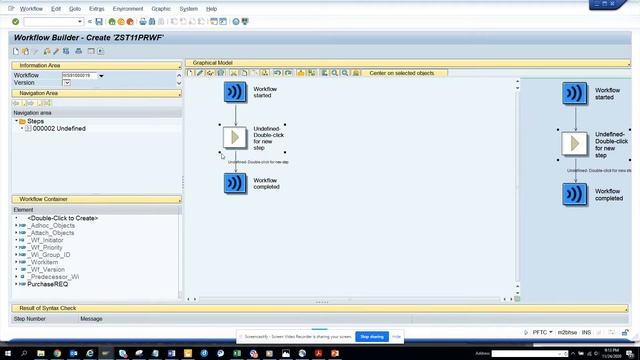Open the PFTC status bar dropdown
Screen dimensions: 640x360
click(x=551, y=333)
